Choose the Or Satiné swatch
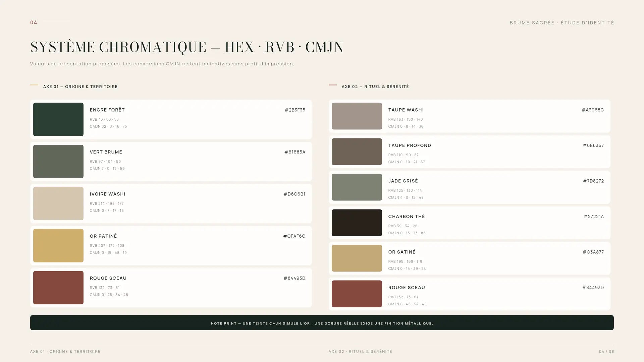This screenshot has width=644, height=362. pos(357,258)
